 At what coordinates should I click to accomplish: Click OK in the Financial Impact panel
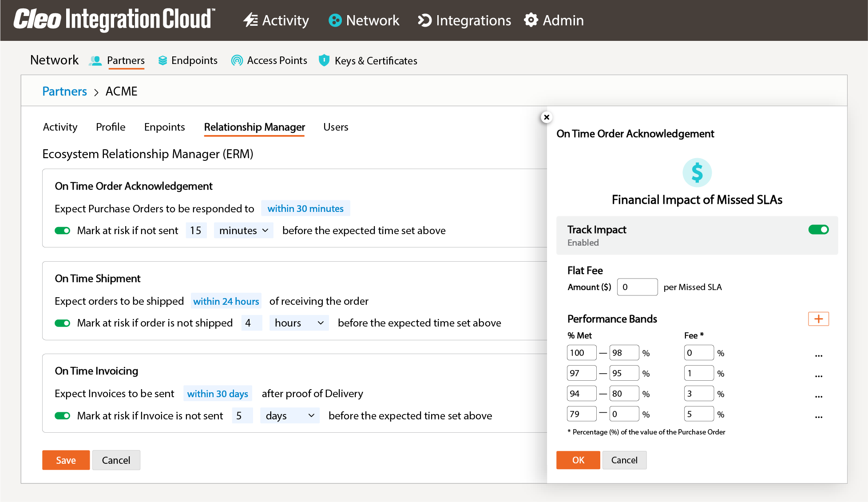click(578, 460)
